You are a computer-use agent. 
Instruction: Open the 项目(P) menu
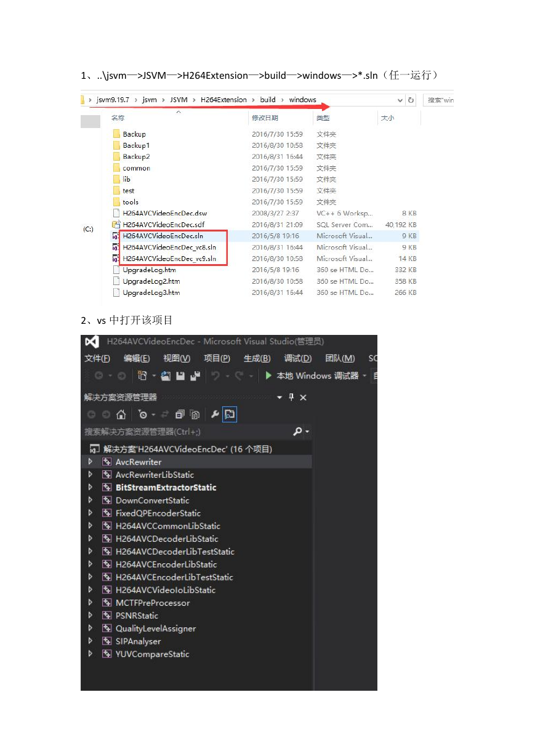click(x=217, y=358)
